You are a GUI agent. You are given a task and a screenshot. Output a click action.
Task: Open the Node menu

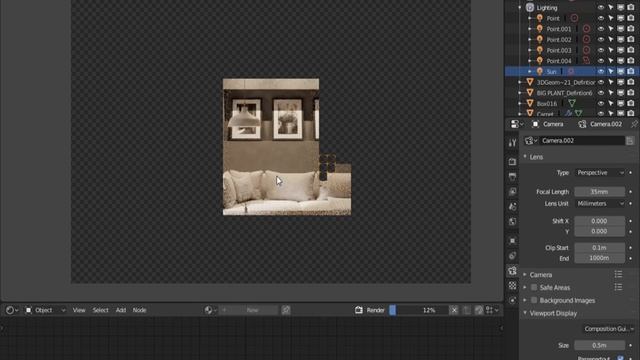pyautogui.click(x=139, y=310)
